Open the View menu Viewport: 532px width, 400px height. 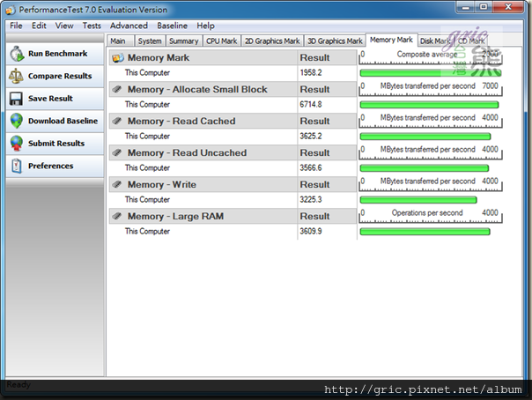pyautogui.click(x=64, y=26)
